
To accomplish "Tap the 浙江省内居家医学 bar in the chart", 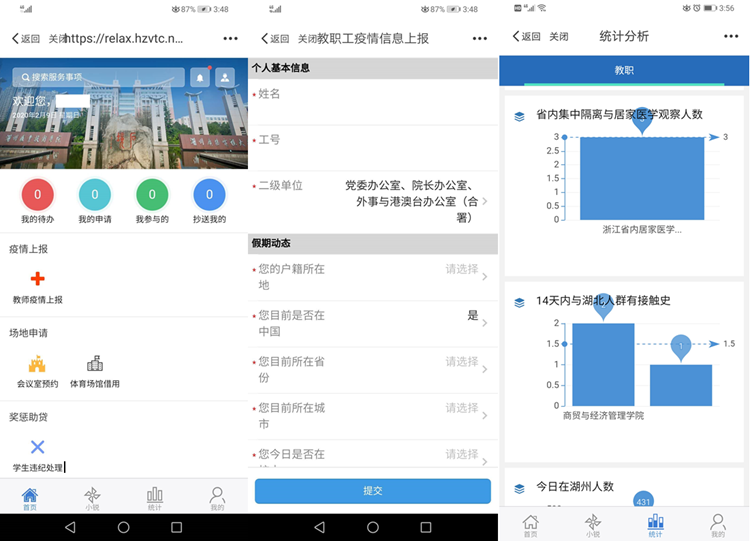I will point(641,178).
